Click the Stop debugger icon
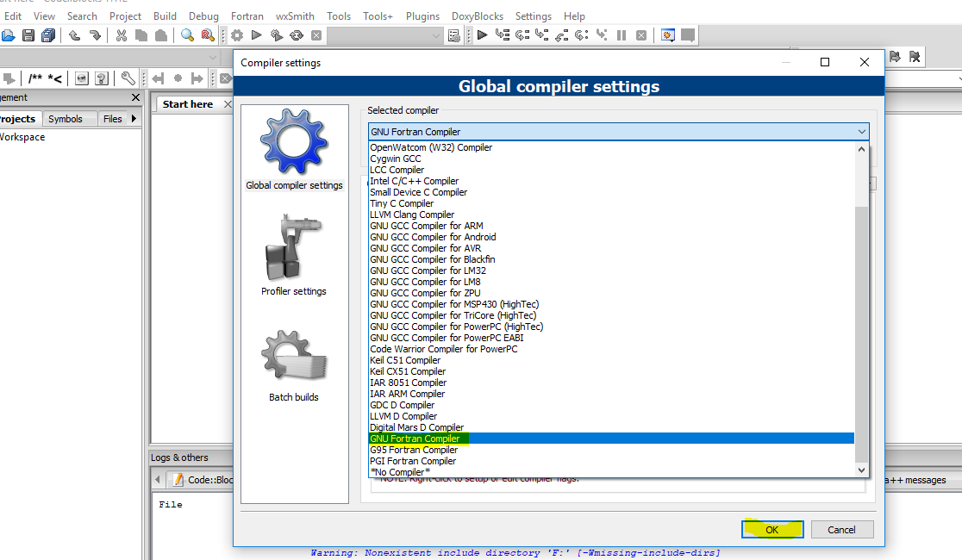Image resolution: width=962 pixels, height=560 pixels. click(x=641, y=35)
